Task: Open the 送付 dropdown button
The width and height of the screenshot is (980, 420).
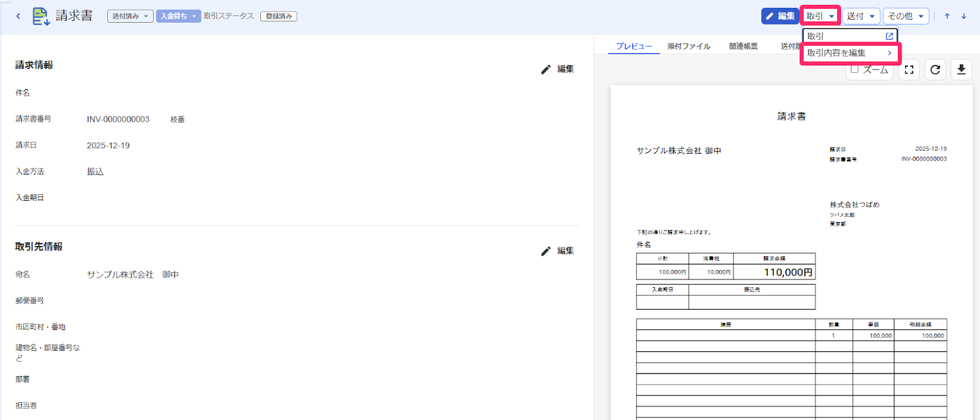Action: click(x=861, y=16)
